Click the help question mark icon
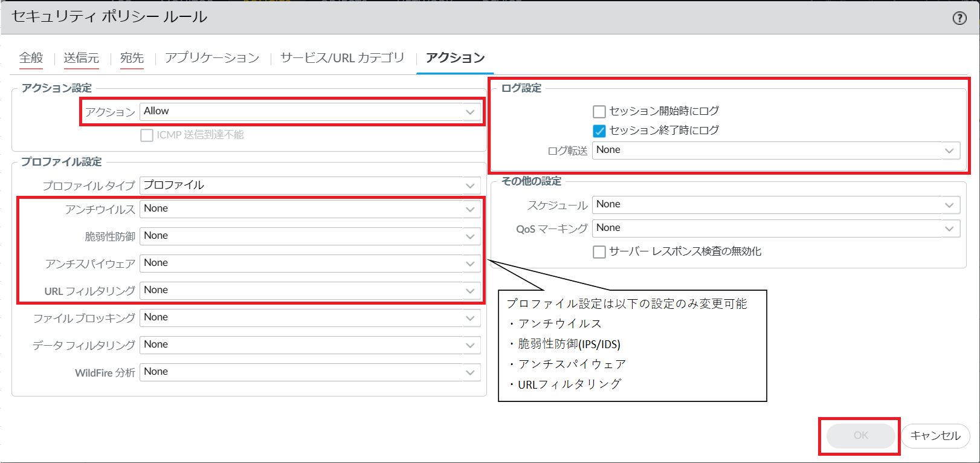This screenshot has width=980, height=463. click(959, 18)
